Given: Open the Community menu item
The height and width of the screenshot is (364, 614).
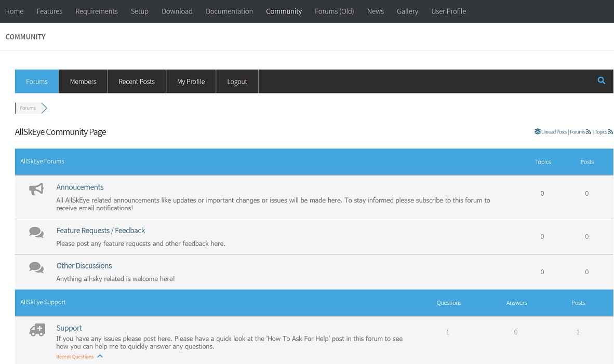Looking at the screenshot, I should pyautogui.click(x=284, y=11).
